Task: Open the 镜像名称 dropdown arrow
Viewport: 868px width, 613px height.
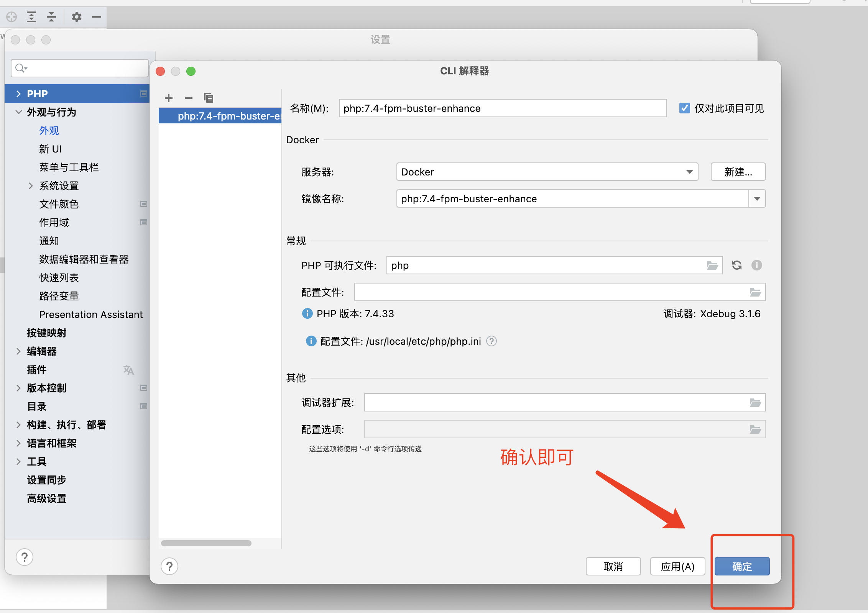Action: click(757, 198)
